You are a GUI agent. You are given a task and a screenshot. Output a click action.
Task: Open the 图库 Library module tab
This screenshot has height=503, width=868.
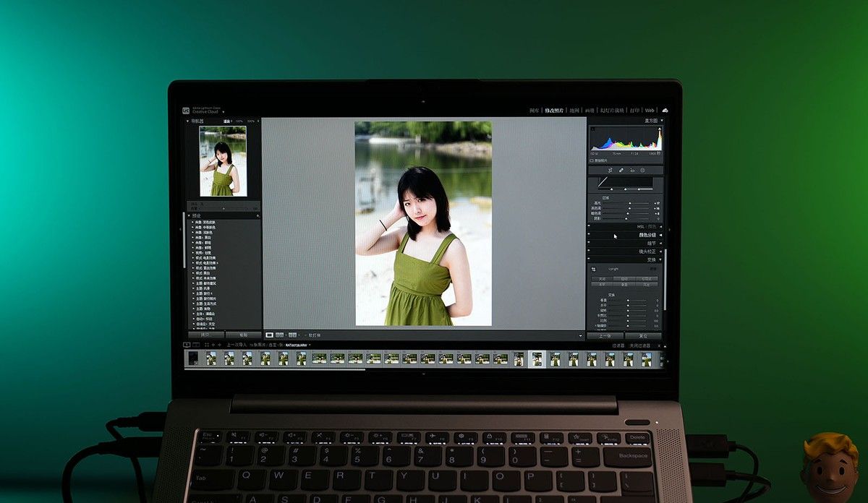click(534, 111)
